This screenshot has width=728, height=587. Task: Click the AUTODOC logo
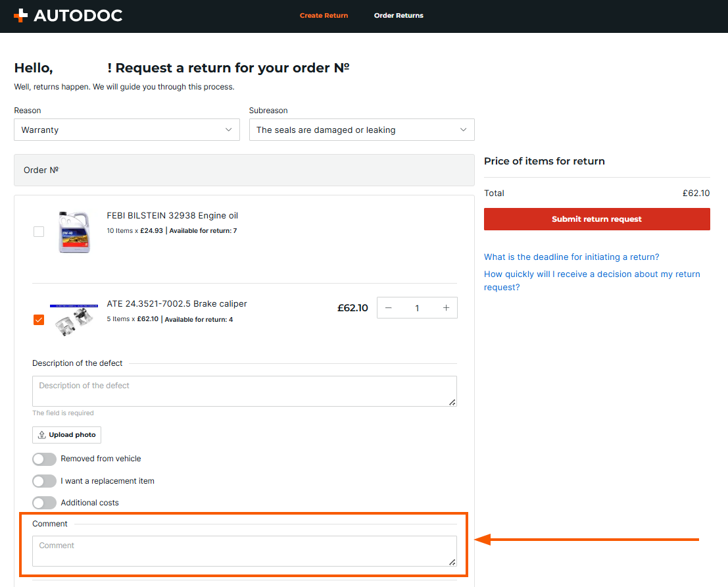[x=68, y=16]
